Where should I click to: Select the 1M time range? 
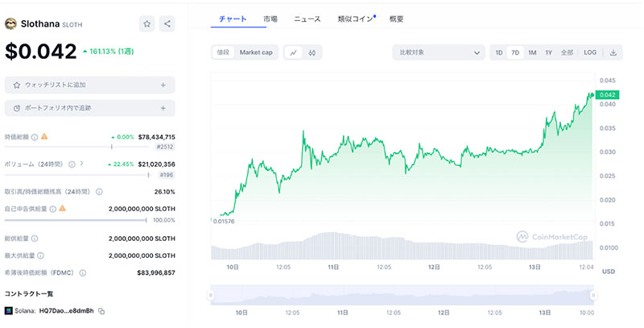tap(532, 52)
